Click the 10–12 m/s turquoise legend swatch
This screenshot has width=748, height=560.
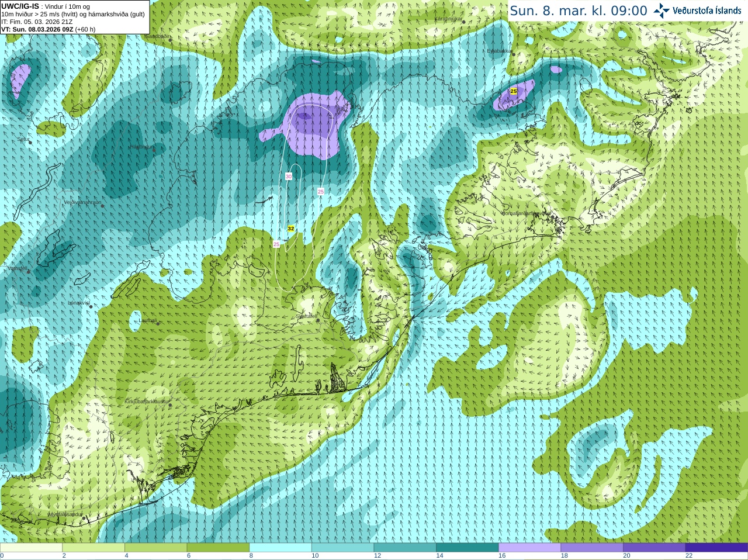click(x=342, y=548)
